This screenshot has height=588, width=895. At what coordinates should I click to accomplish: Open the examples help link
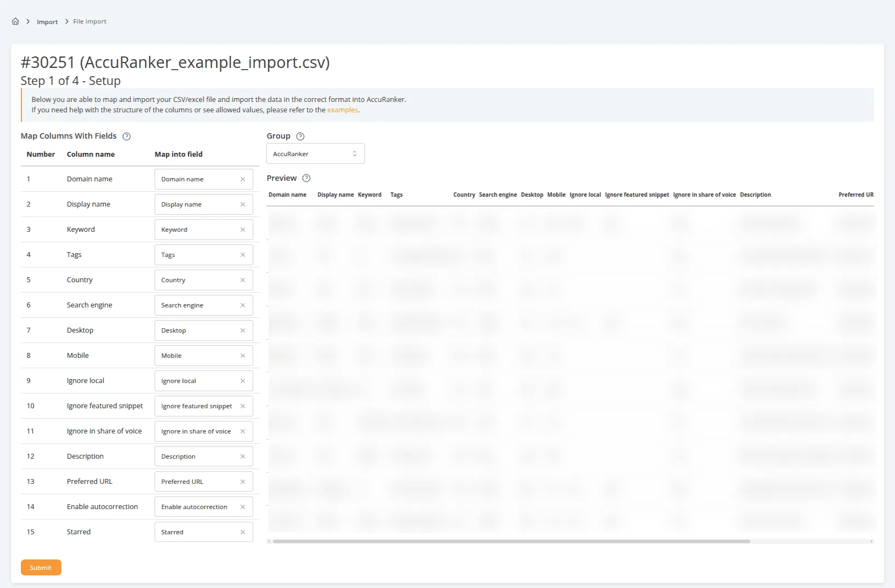coord(343,110)
